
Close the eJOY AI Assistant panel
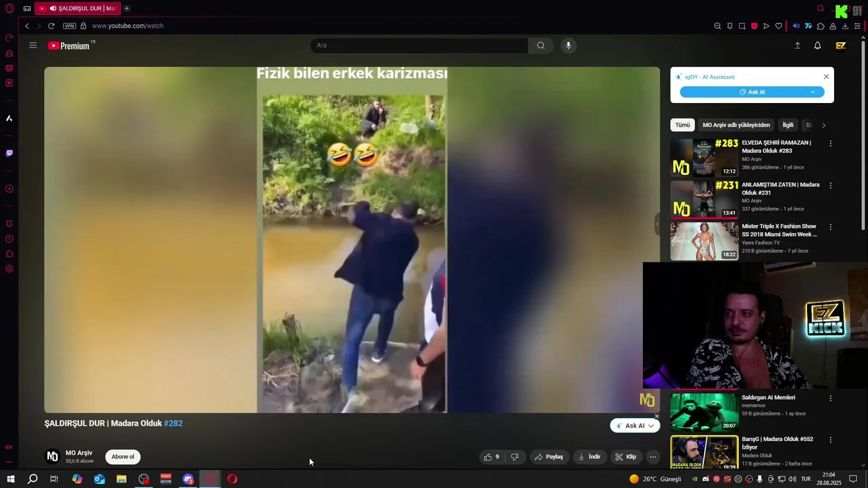pyautogui.click(x=826, y=77)
